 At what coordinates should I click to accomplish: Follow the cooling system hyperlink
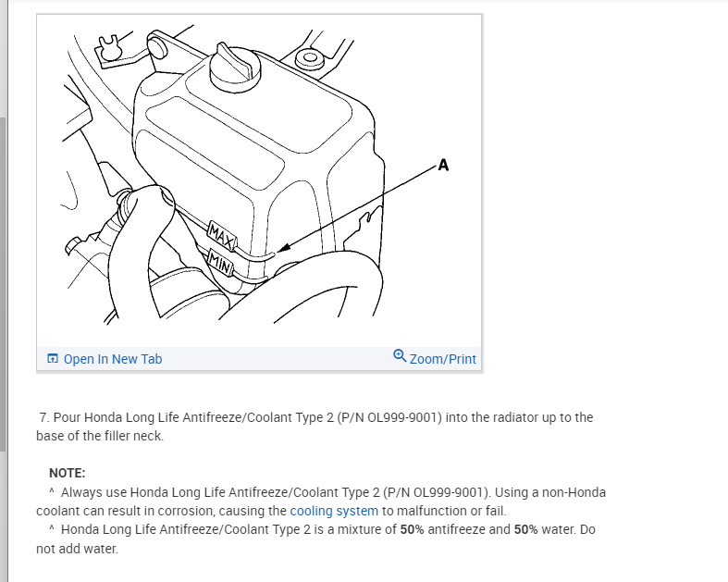pyautogui.click(x=334, y=511)
